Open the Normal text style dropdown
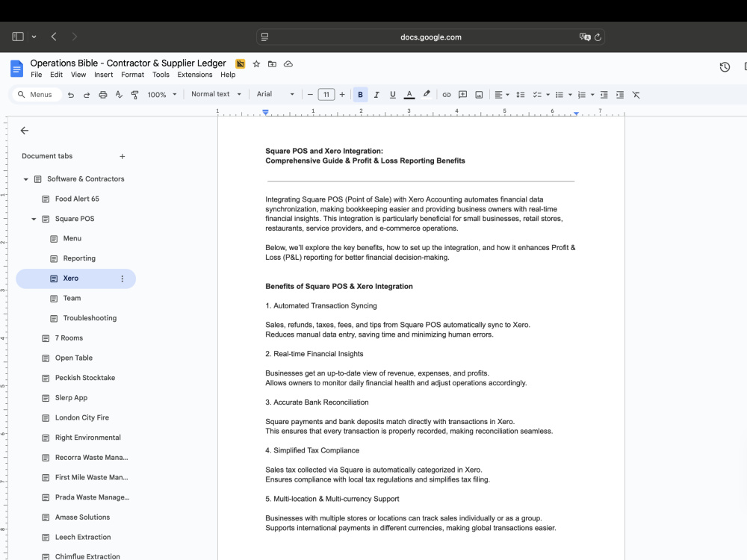This screenshot has width=747, height=560. [x=216, y=94]
